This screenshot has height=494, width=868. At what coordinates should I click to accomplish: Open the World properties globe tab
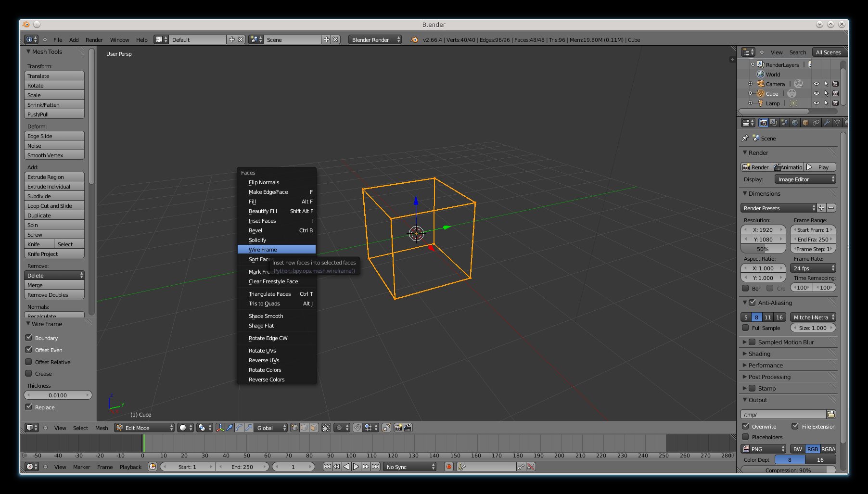point(795,123)
